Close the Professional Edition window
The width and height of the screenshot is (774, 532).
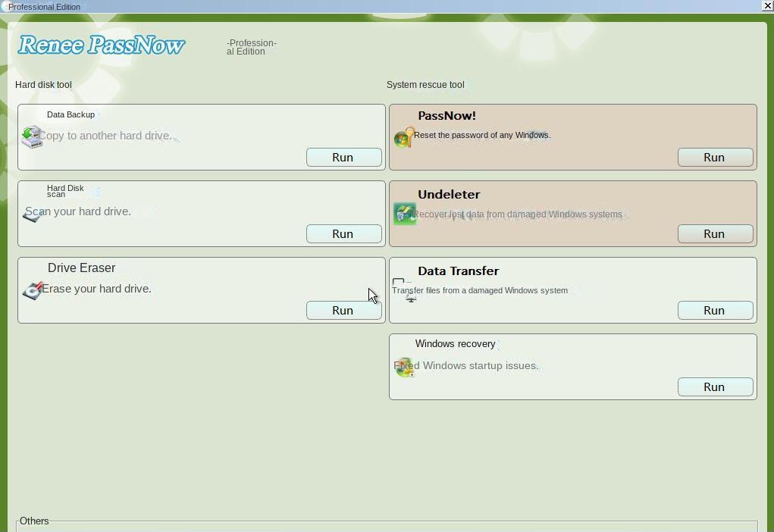[x=768, y=6]
